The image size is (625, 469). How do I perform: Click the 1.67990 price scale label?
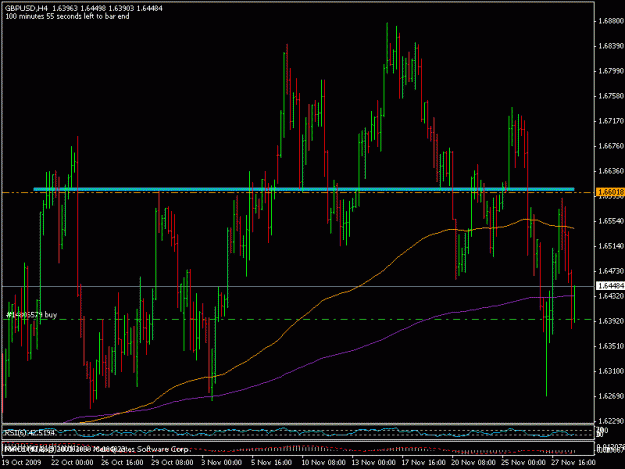pyautogui.click(x=611, y=71)
